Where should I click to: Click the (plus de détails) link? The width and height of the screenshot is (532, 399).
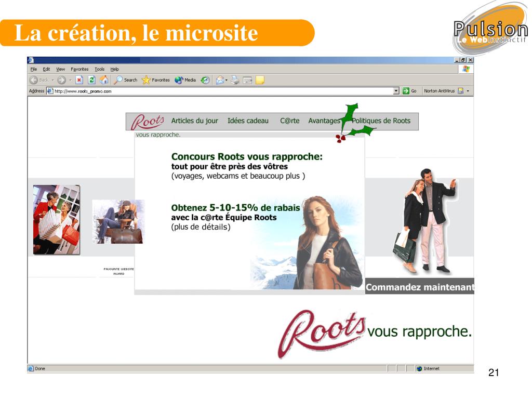point(201,227)
